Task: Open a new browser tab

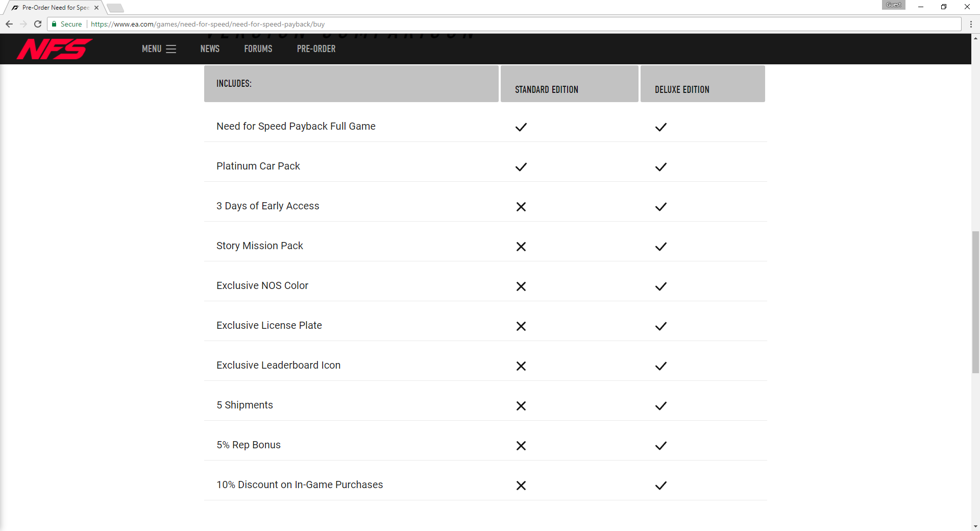Action: pos(115,8)
